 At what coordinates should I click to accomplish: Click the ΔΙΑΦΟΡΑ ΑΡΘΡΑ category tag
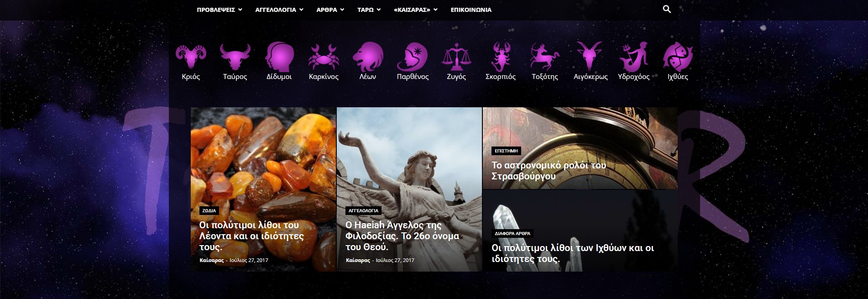pyautogui.click(x=512, y=233)
